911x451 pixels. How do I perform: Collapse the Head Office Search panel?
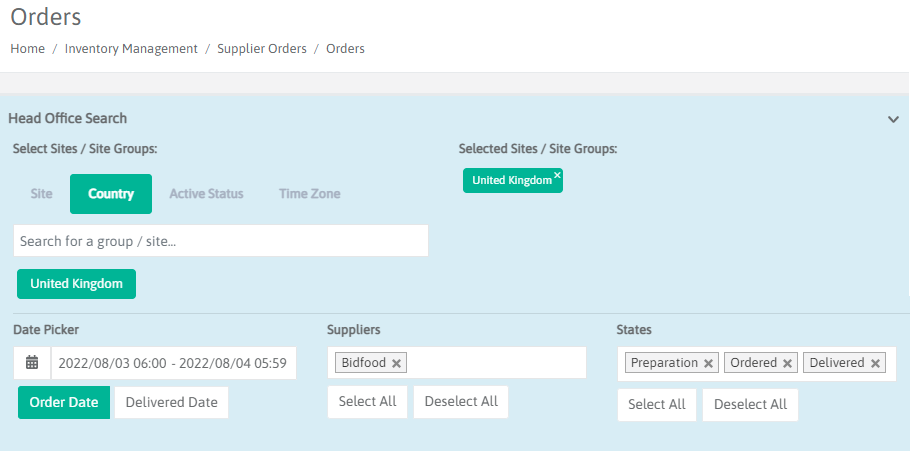click(893, 119)
